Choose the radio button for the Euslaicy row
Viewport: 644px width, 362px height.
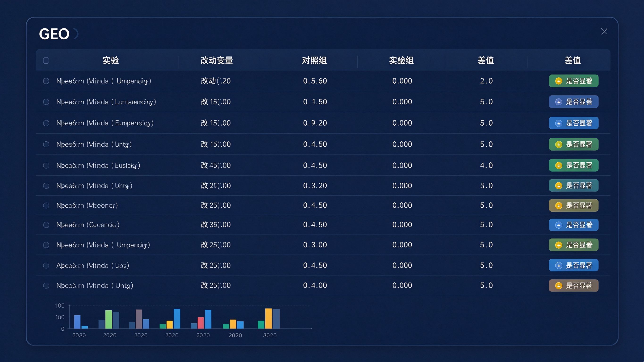click(x=46, y=166)
